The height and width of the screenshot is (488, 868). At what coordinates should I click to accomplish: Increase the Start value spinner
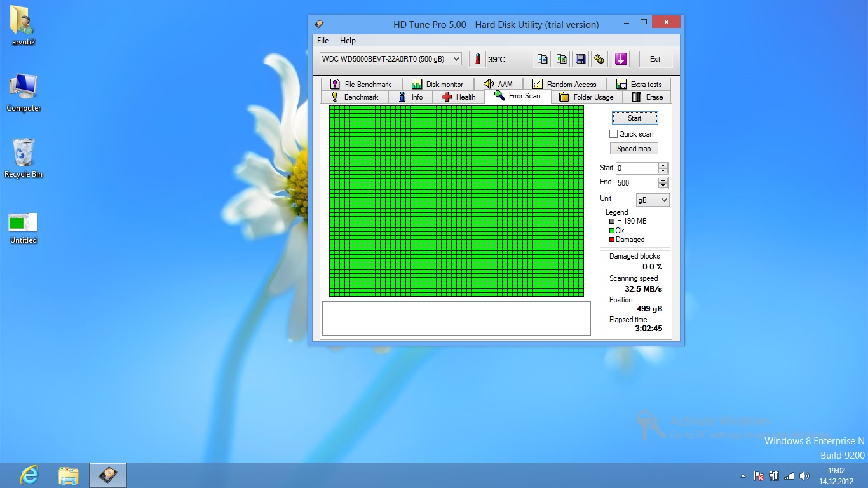click(x=663, y=166)
